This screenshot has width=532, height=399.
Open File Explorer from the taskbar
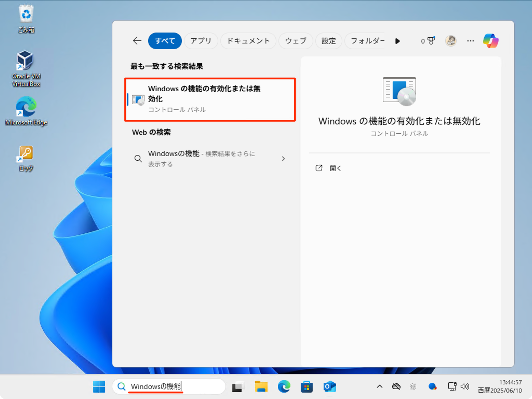click(x=261, y=386)
